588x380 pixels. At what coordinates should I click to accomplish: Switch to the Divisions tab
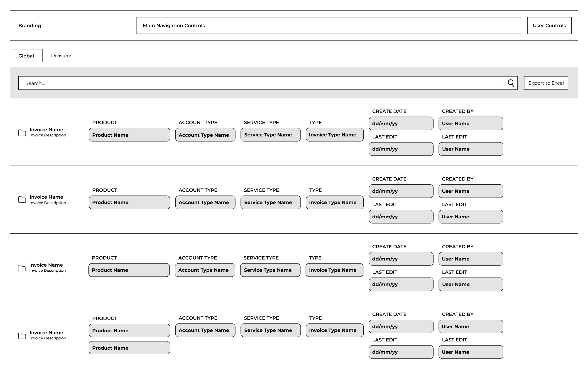[61, 56]
